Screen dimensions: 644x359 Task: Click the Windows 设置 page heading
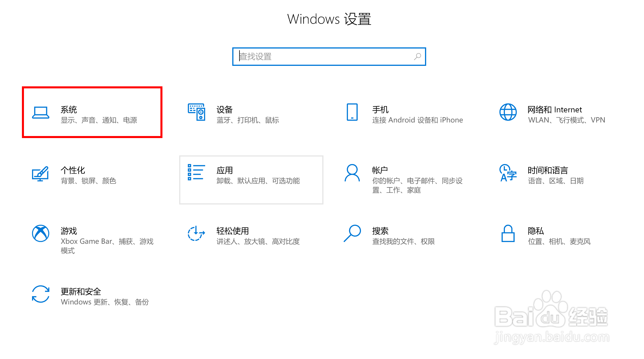(329, 19)
